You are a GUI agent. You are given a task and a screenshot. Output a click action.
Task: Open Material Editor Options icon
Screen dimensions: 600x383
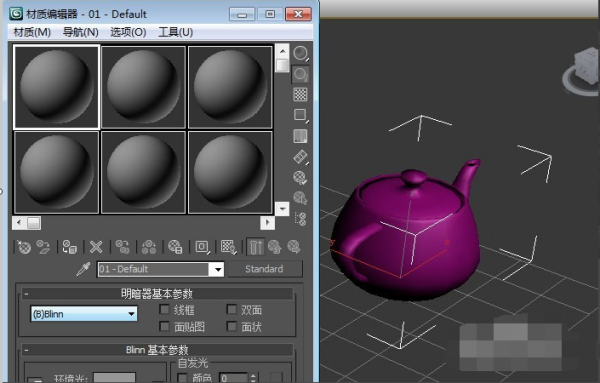pos(300,178)
